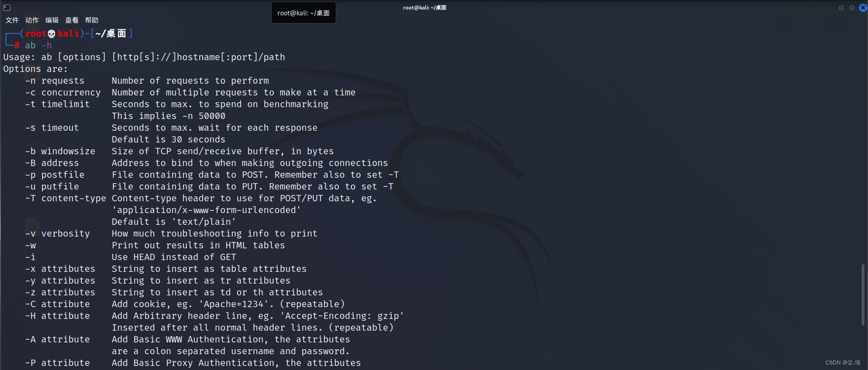This screenshot has width=868, height=370.
Task: Click the '-b windowsize' option line
Action: [x=179, y=151]
